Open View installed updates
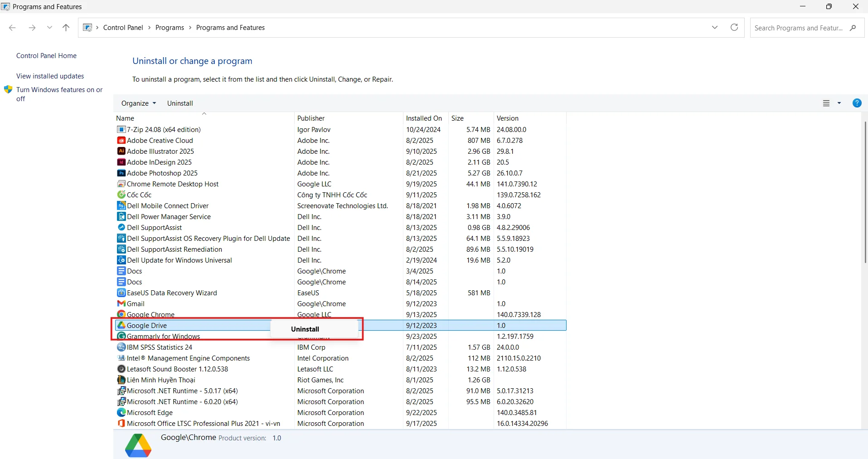This screenshot has height=459, width=868. [x=50, y=76]
